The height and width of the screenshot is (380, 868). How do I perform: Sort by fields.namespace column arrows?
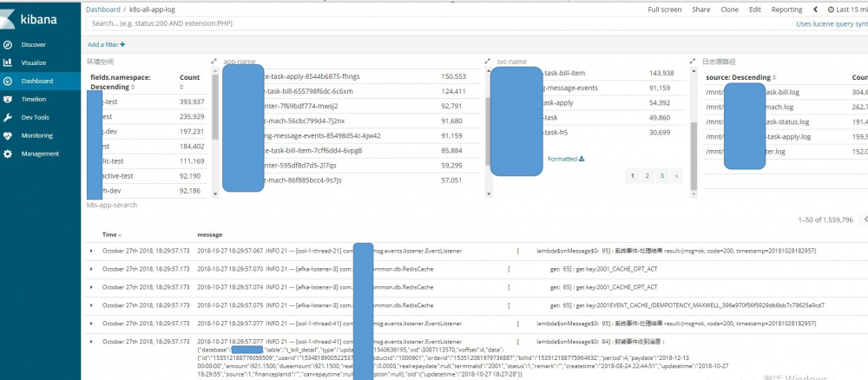[x=133, y=88]
